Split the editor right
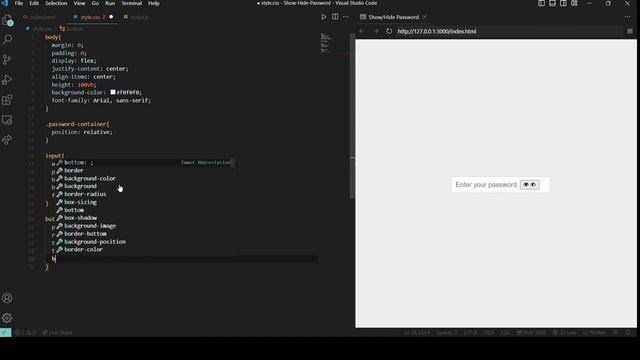 [x=335, y=17]
